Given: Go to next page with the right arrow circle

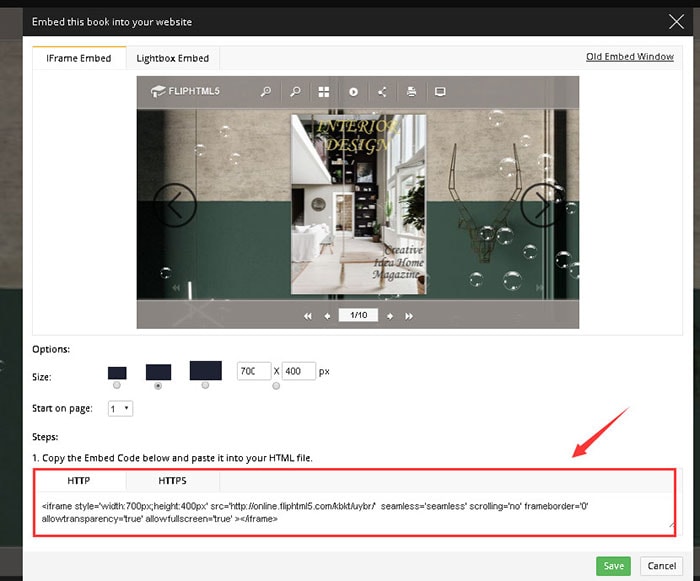Looking at the screenshot, I should coord(542,205).
